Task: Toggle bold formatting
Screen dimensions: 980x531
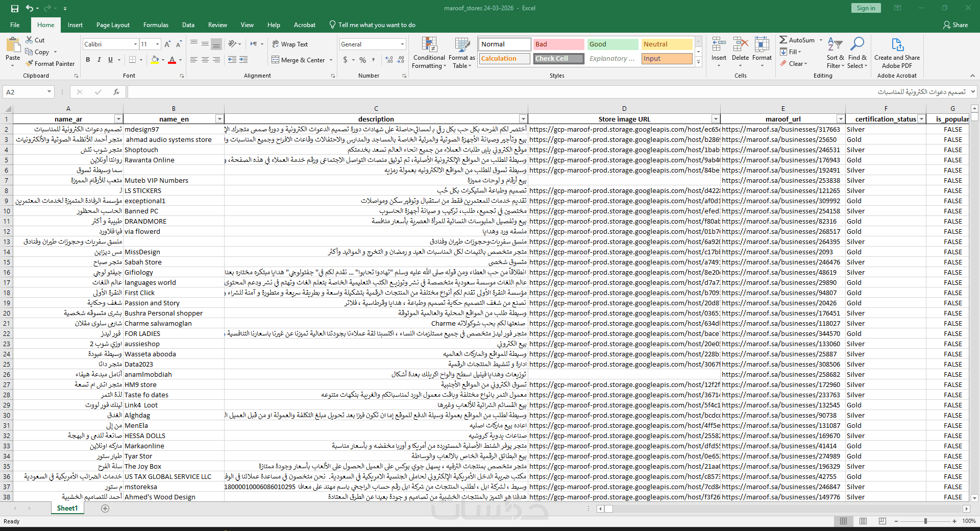Action: pos(88,60)
